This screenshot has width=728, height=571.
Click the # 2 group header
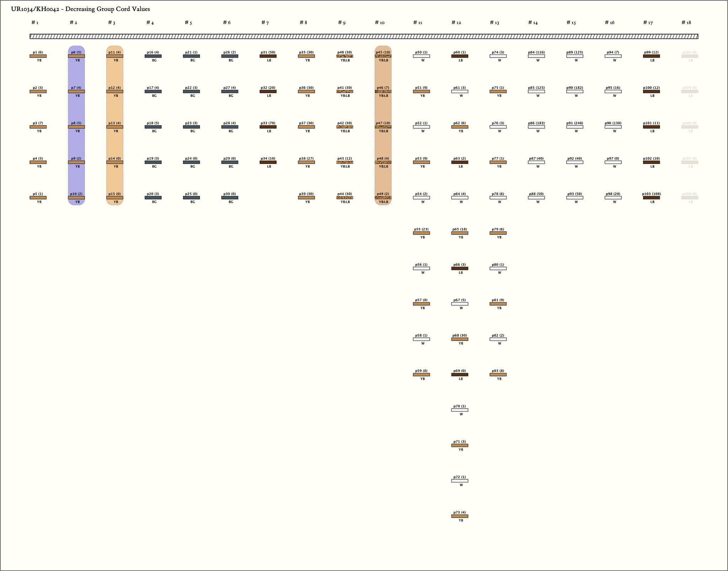(x=73, y=23)
